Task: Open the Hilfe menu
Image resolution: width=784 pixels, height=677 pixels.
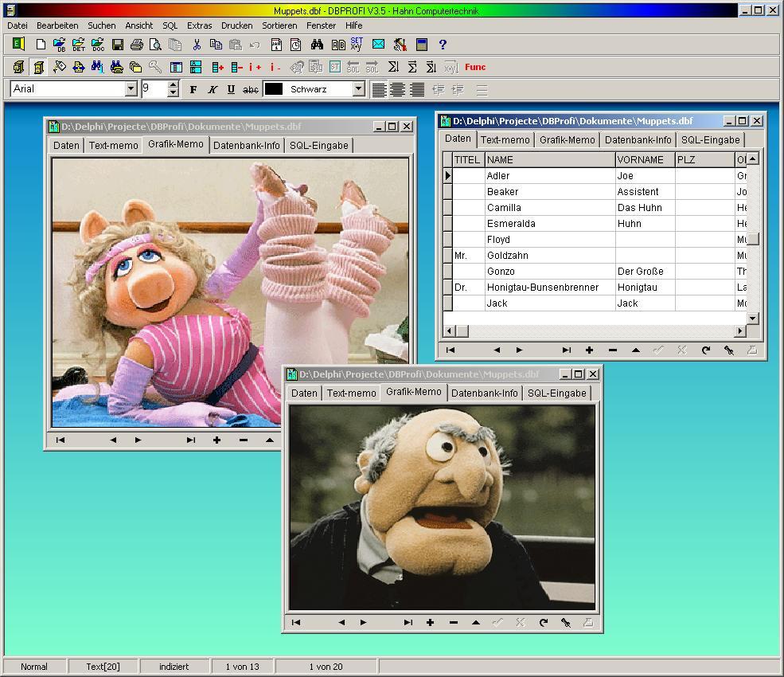Action: point(353,25)
